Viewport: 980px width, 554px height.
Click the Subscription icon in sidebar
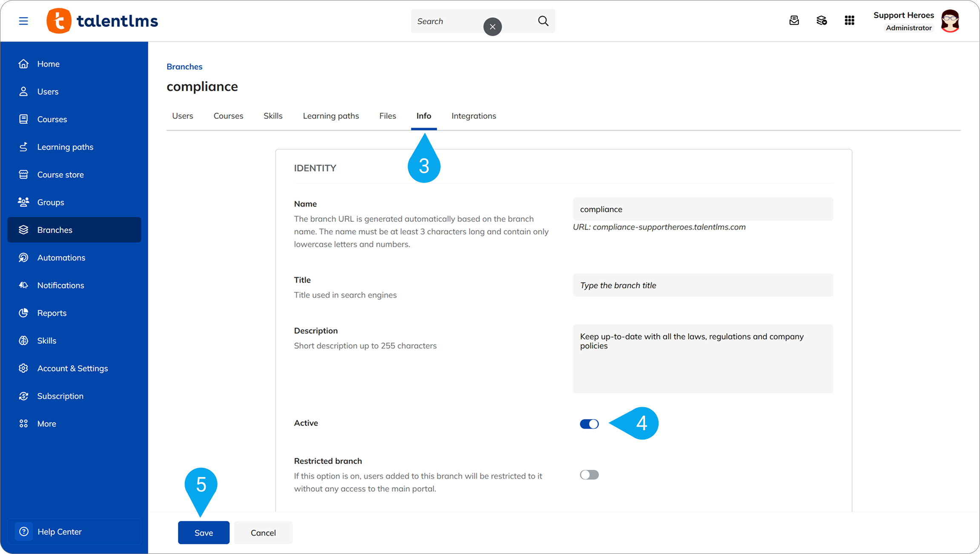coord(23,396)
